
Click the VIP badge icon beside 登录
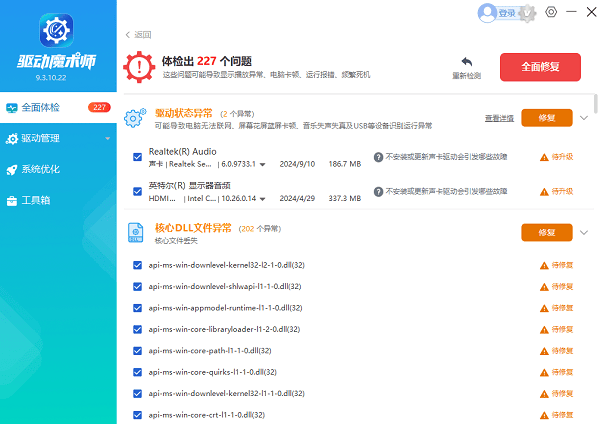pyautogui.click(x=527, y=13)
